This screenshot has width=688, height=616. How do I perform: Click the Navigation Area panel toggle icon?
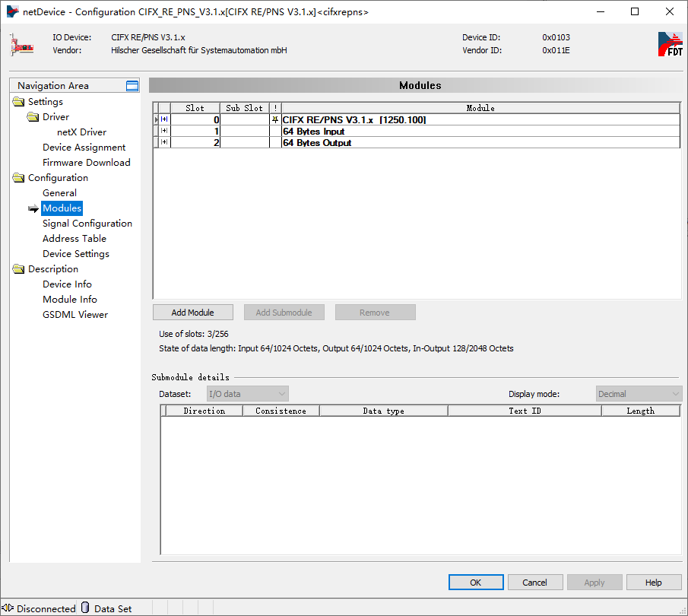132,86
